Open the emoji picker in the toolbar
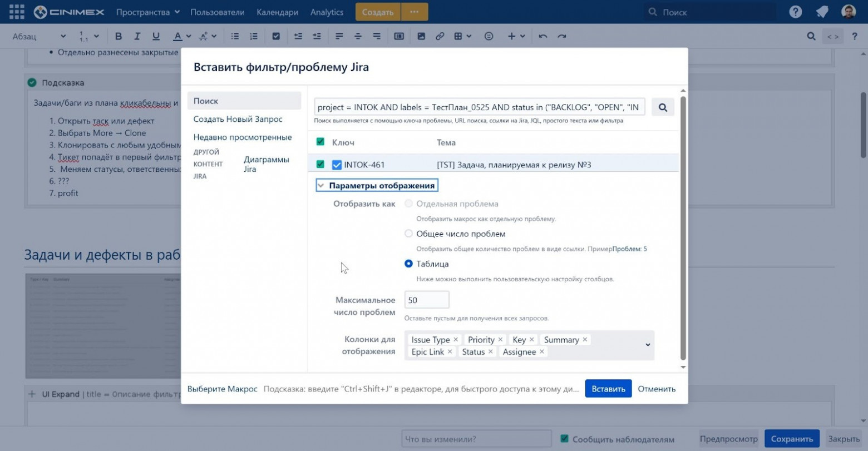This screenshot has width=868, height=451. [x=489, y=36]
